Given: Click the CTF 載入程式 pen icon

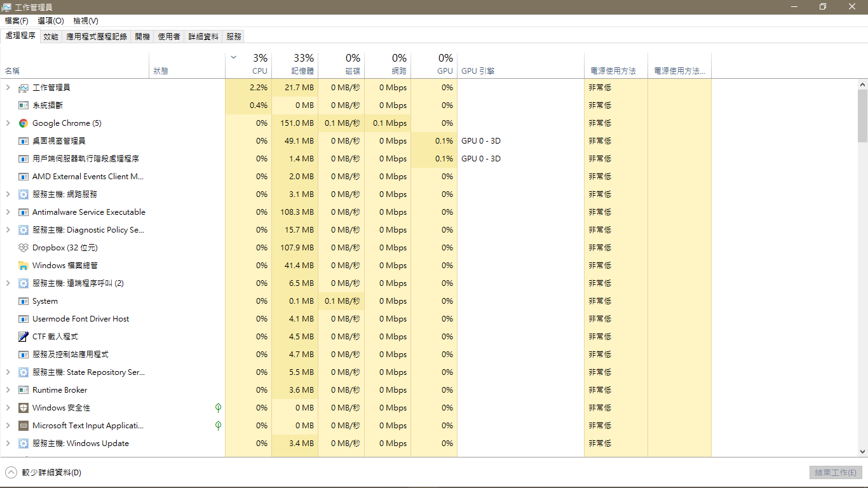Looking at the screenshot, I should click(x=24, y=337).
